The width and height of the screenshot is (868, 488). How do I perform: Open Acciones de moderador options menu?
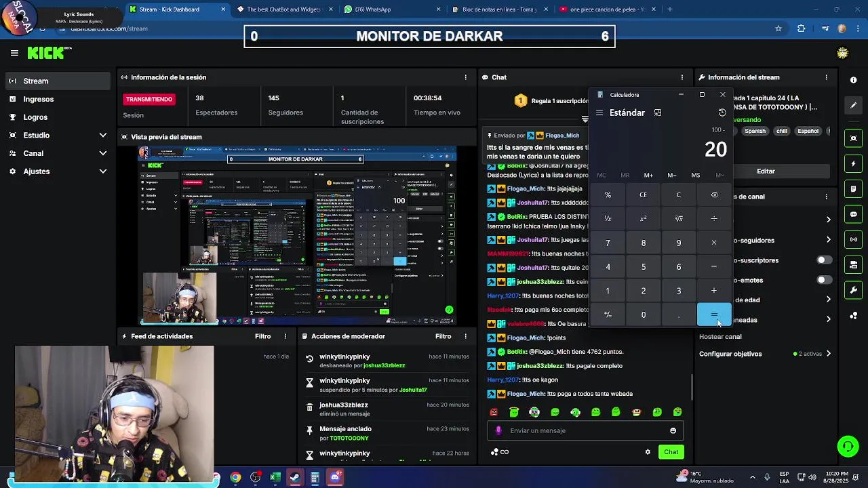pos(465,336)
